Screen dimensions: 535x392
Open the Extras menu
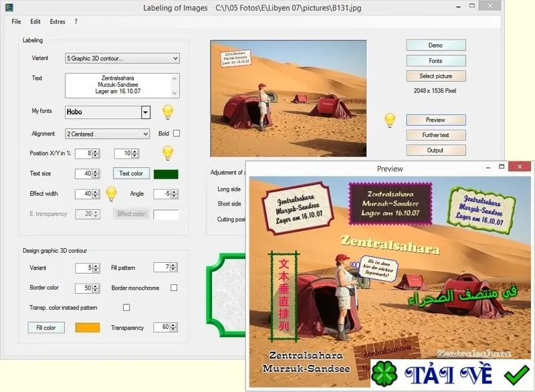click(x=58, y=21)
